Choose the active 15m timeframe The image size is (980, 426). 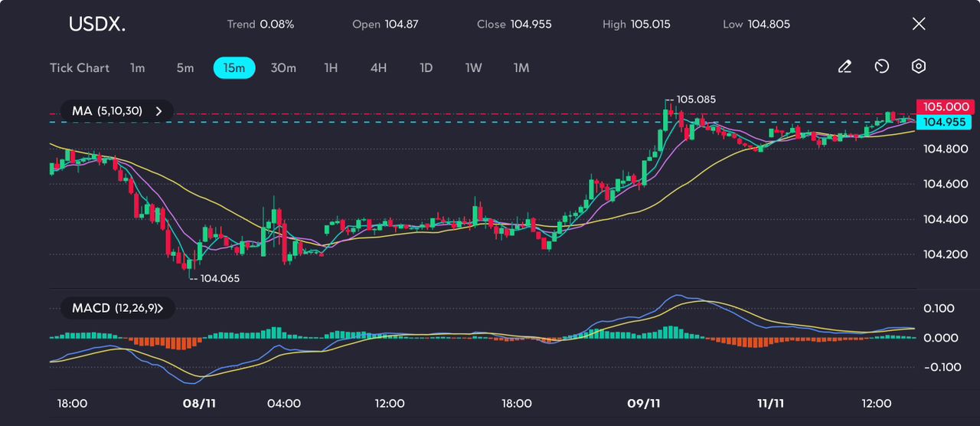point(234,67)
